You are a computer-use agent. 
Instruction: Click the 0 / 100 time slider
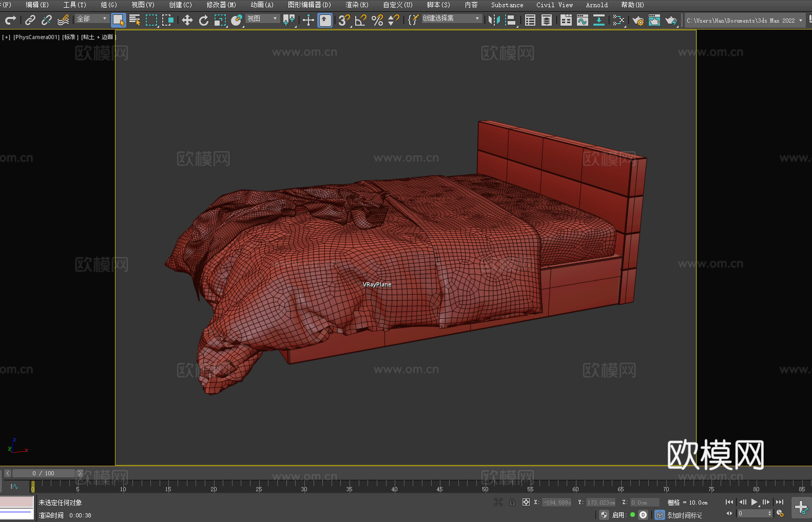pyautogui.click(x=44, y=473)
